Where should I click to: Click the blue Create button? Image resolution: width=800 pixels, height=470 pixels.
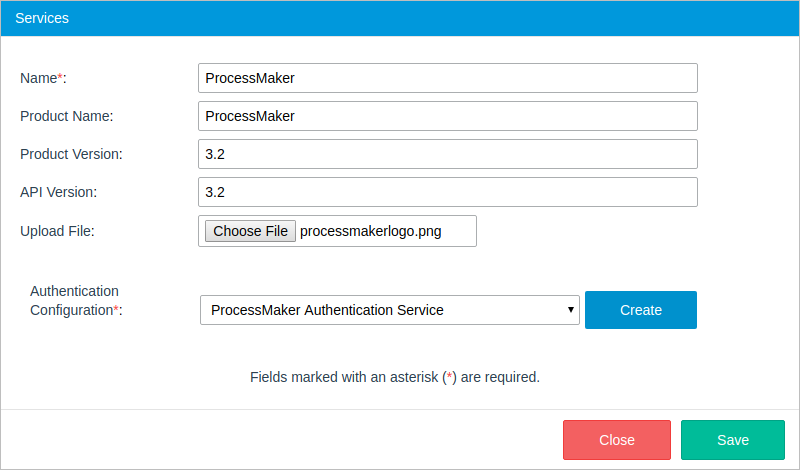click(x=641, y=310)
